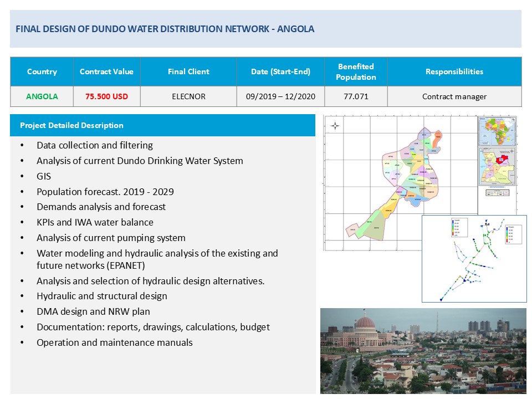Screen dimensions: 532x399
Task: Click the compass rose on the map
Action: click(x=335, y=126)
